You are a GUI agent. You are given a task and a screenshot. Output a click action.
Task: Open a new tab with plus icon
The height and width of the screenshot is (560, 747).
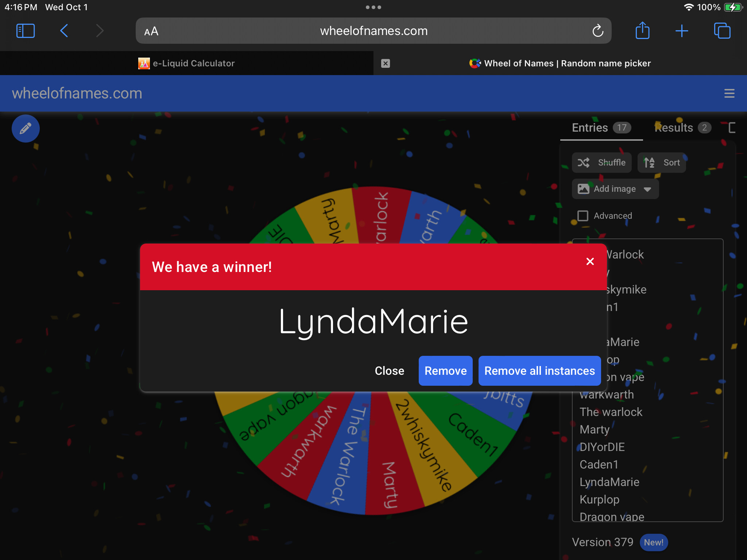coord(681,31)
